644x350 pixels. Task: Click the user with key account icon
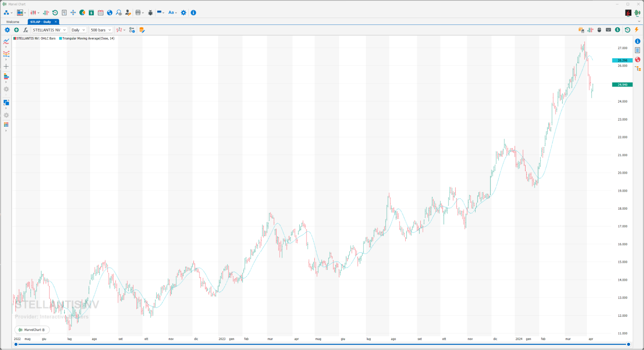(128, 13)
